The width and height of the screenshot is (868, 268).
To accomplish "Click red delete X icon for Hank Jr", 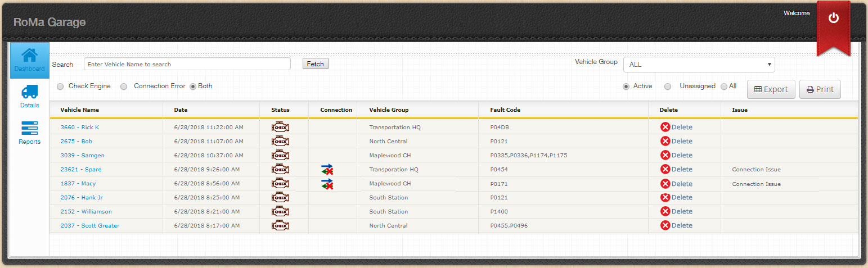I will click(x=665, y=197).
